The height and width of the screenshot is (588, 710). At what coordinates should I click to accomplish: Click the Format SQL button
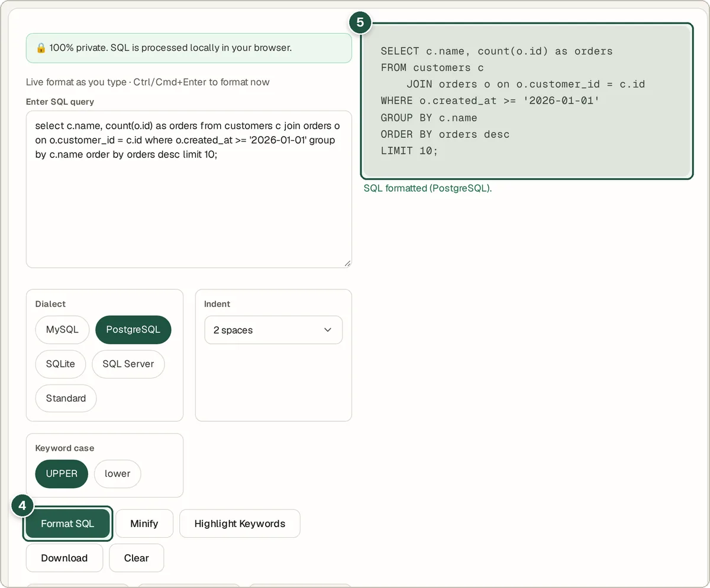[67, 524]
